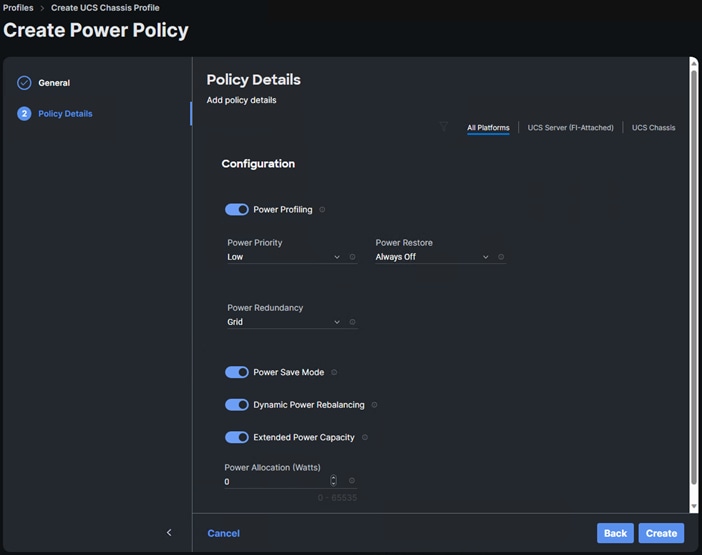702x555 pixels.
Task: Disable the Power Profiling toggle
Action: (x=237, y=209)
